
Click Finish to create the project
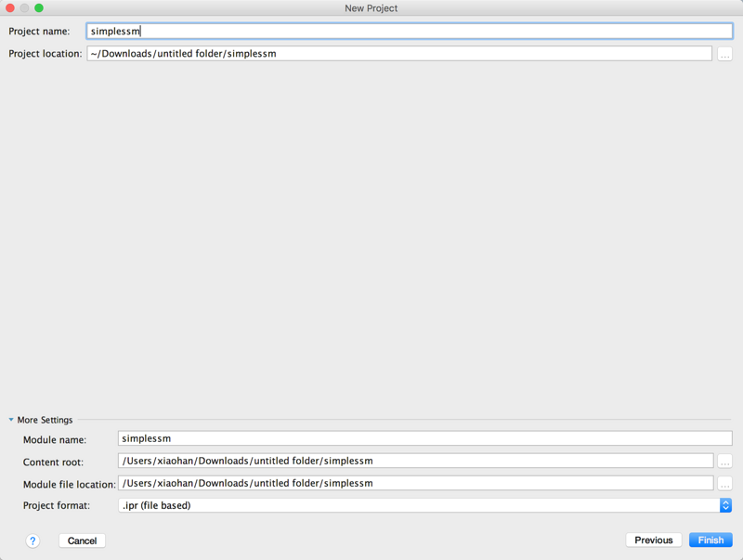click(710, 540)
